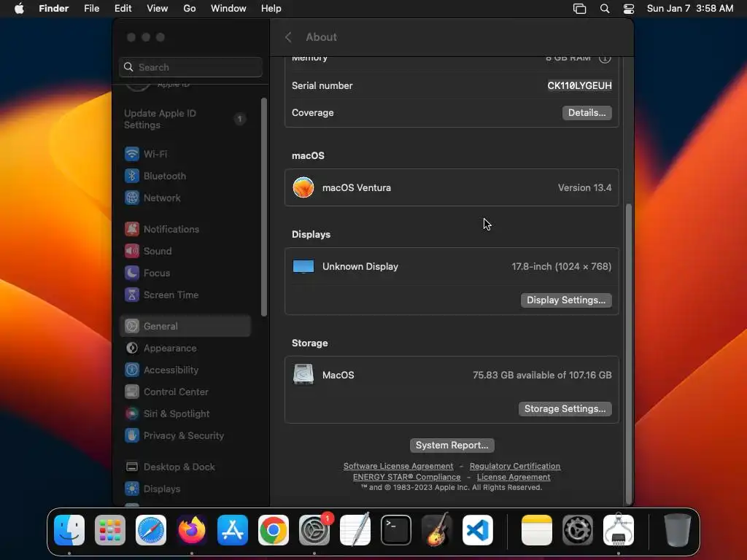This screenshot has height=560, width=747.
Task: Open Spotlight search in menu bar
Action: pyautogui.click(x=605, y=9)
